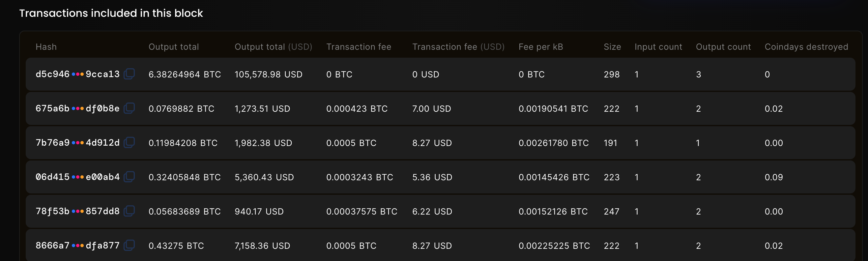This screenshot has height=261, width=868.
Task: Copy hash 06d415…e00ab4 using copy icon
Action: pyautogui.click(x=130, y=177)
